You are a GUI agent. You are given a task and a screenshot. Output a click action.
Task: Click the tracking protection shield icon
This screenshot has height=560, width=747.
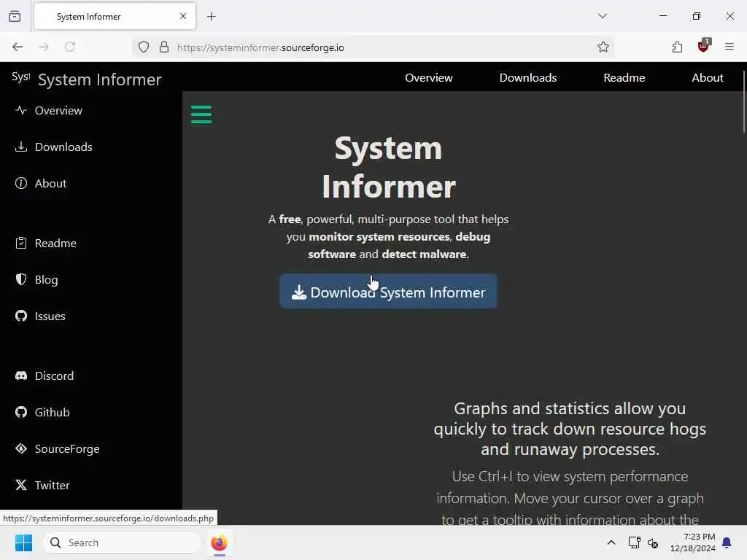coord(144,47)
